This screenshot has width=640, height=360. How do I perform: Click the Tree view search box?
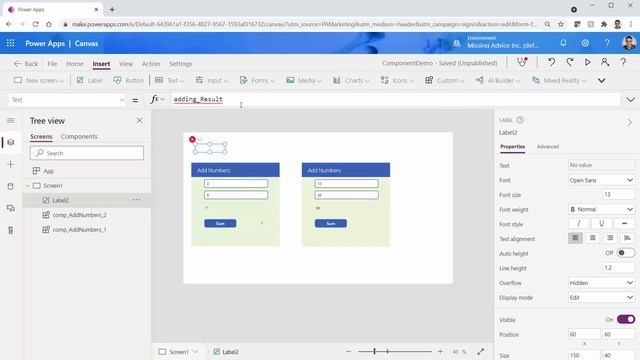coord(87,153)
